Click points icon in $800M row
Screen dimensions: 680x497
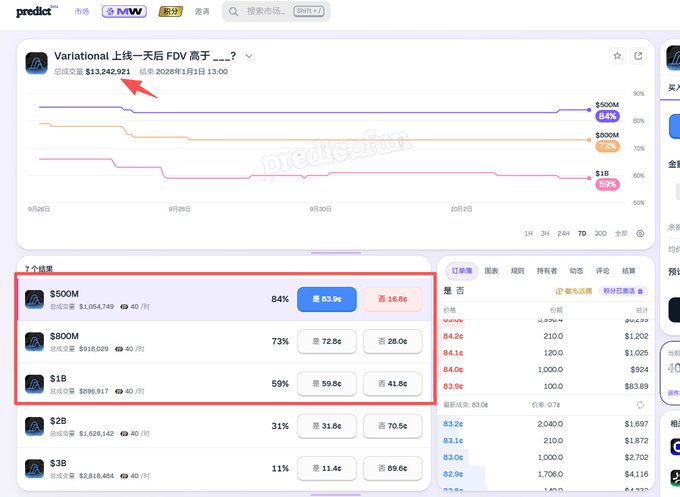pos(118,349)
